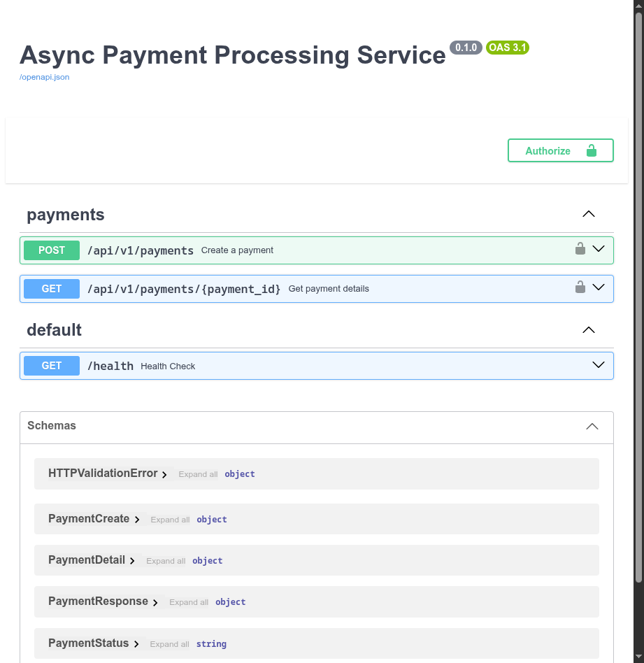Image resolution: width=644 pixels, height=663 pixels.
Task: Expand the GET /health operation chevron
Action: coord(599,364)
